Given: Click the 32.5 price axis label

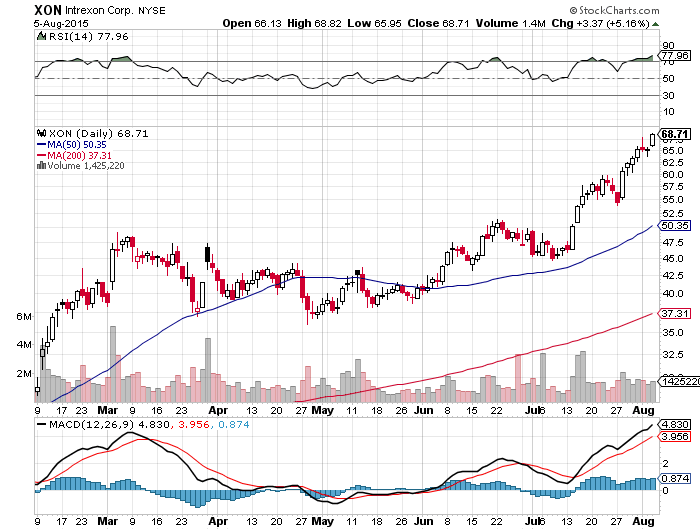Looking at the screenshot, I should click(x=673, y=355).
